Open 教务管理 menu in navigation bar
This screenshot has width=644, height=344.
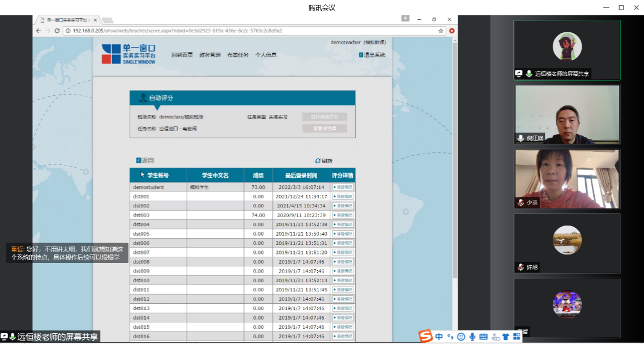coord(210,55)
